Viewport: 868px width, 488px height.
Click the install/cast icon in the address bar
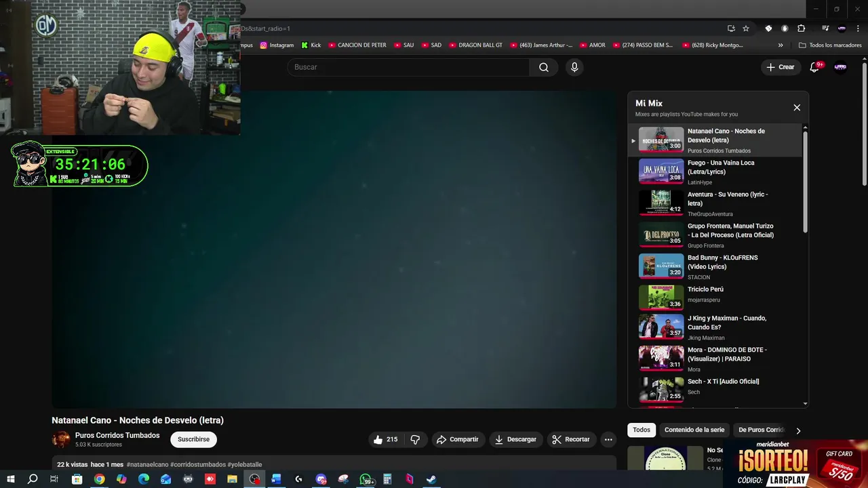tap(731, 28)
